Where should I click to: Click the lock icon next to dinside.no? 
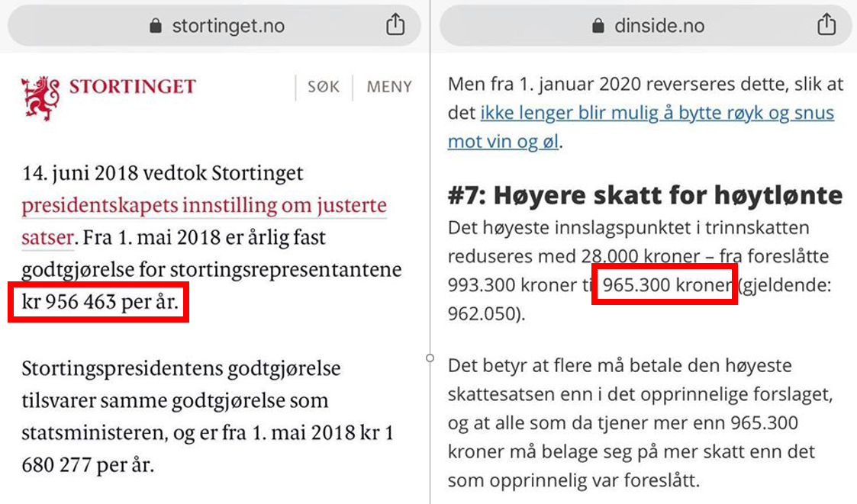pyautogui.click(x=598, y=26)
